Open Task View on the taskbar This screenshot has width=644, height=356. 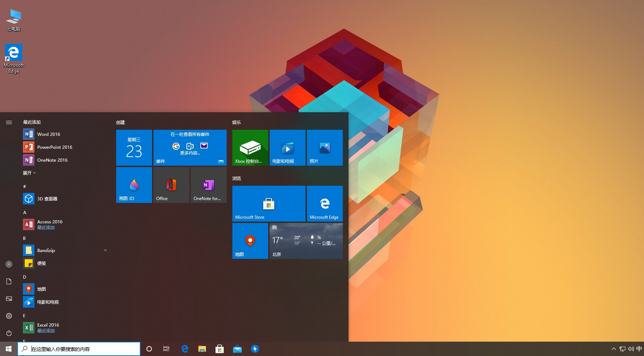[166, 349]
